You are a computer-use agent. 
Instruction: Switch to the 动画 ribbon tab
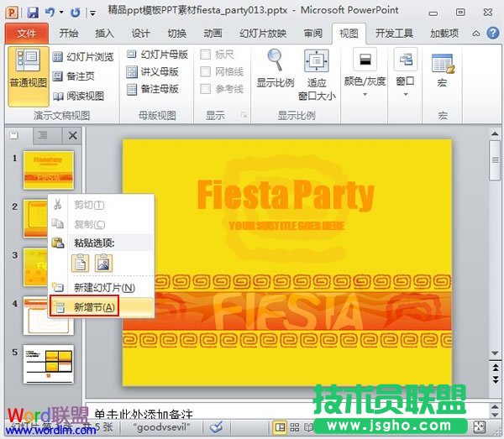click(213, 34)
